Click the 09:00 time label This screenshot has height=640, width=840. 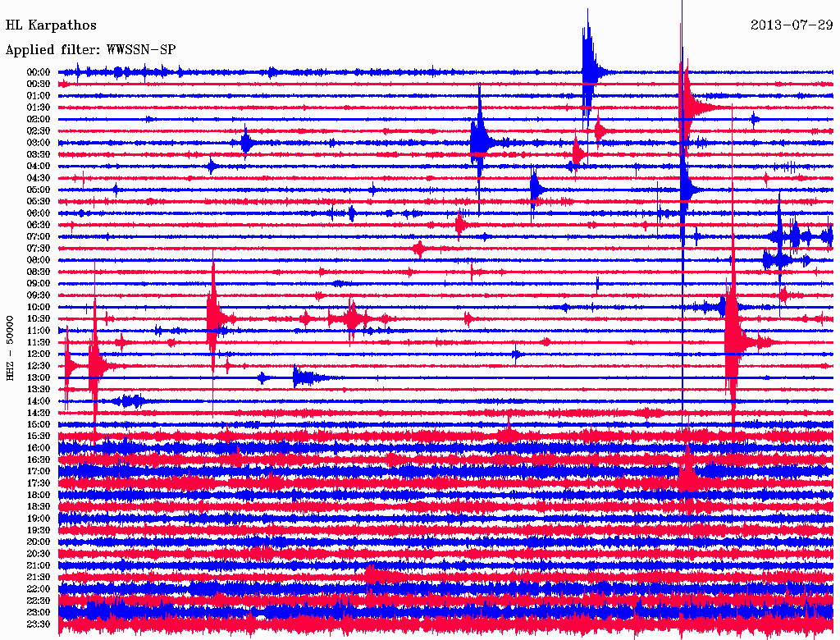(x=39, y=284)
